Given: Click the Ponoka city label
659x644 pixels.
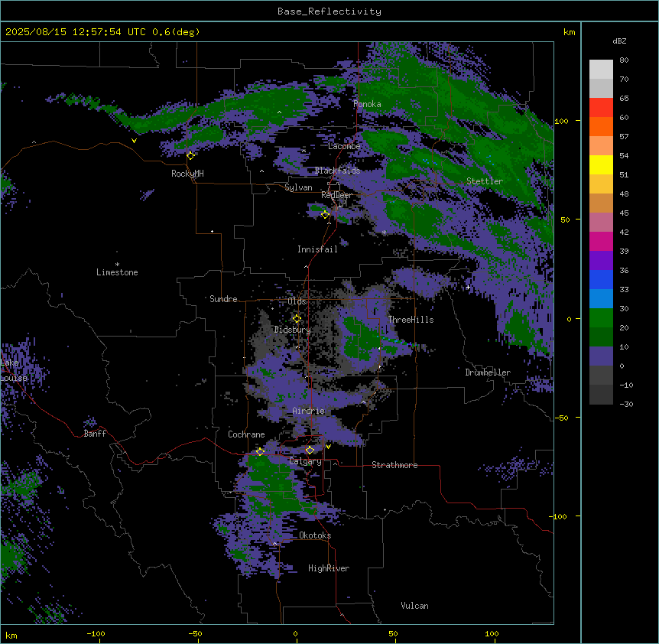Looking at the screenshot, I should [x=367, y=104].
